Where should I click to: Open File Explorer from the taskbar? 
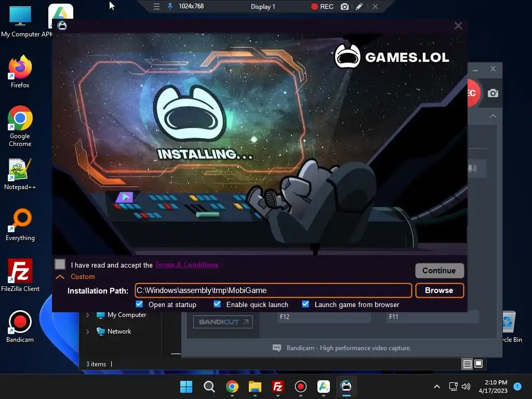pos(255,387)
